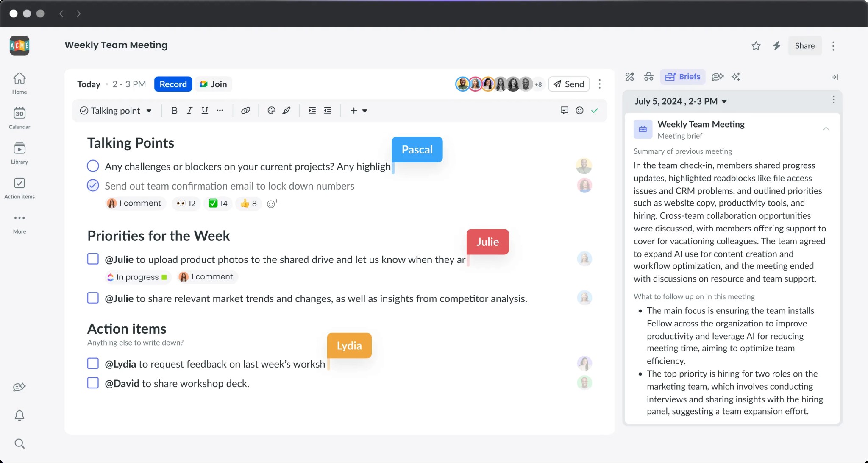868x463 pixels.
Task: Star this meeting as favorite
Action: 756,46
